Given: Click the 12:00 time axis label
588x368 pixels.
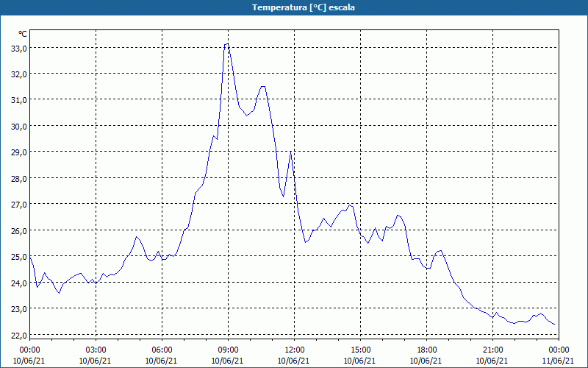Looking at the screenshot, I should pyautogui.click(x=295, y=350).
